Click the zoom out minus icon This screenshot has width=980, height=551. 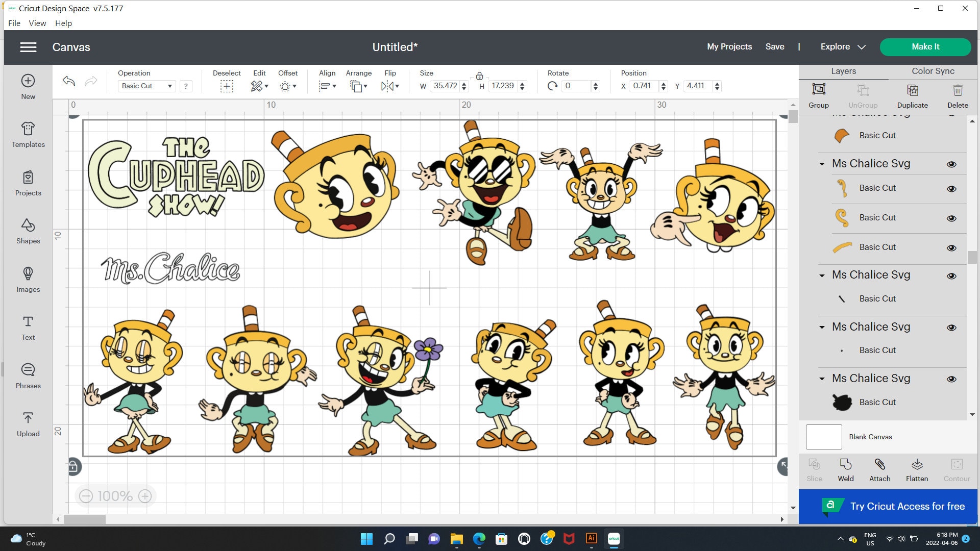[86, 496]
